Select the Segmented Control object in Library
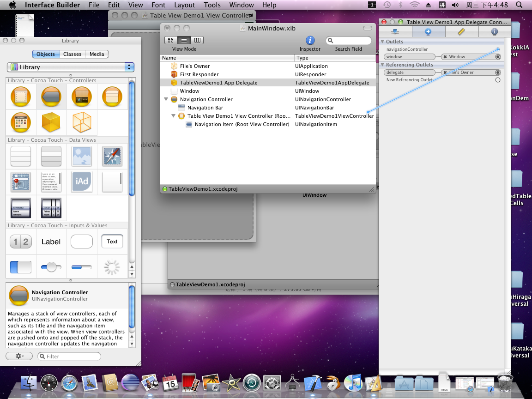 coord(21,242)
